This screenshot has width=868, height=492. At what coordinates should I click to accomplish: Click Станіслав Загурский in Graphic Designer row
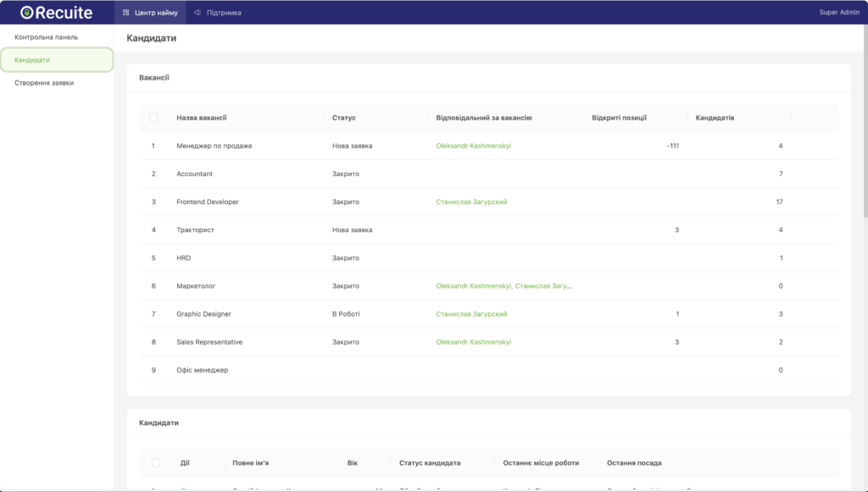(471, 314)
